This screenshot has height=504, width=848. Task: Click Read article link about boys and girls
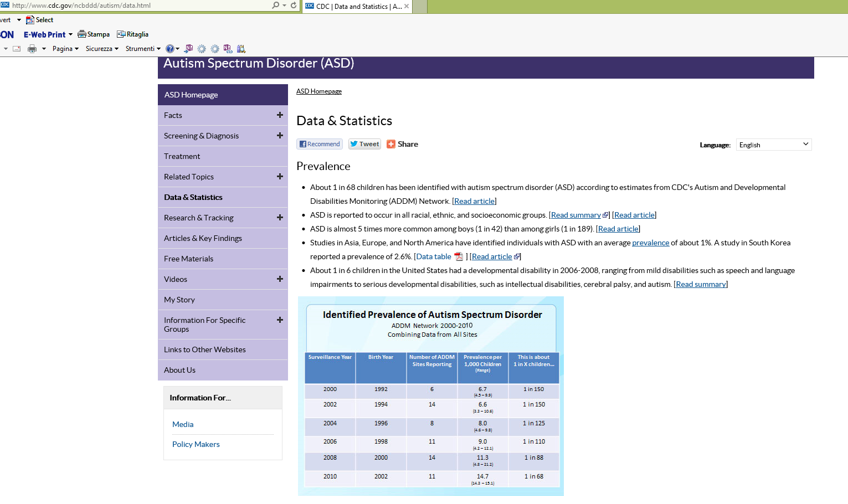[618, 229]
